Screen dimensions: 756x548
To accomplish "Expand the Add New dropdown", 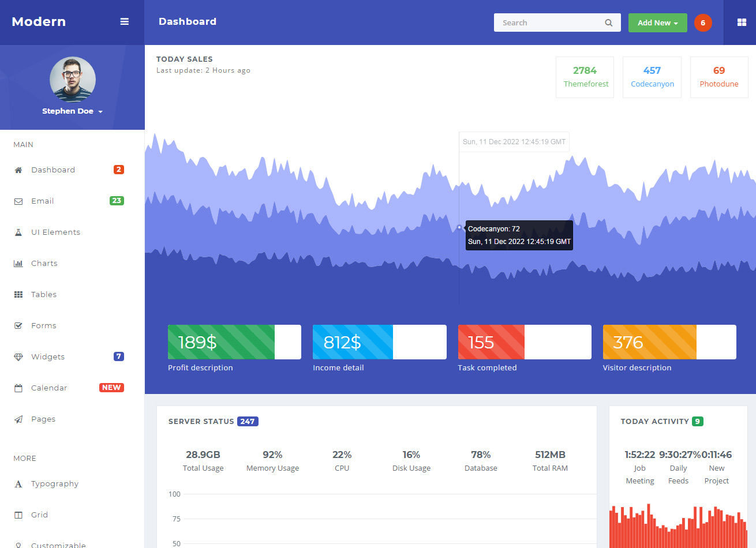I will pyautogui.click(x=657, y=23).
